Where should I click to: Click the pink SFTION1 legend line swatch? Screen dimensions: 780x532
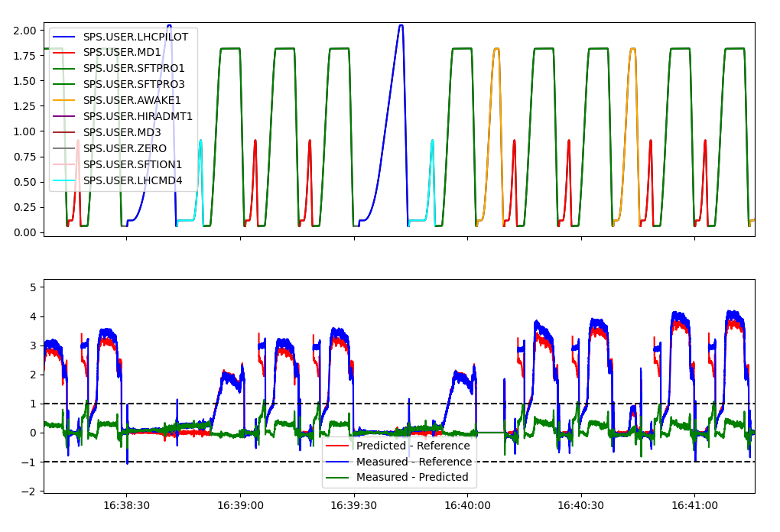coord(65,164)
